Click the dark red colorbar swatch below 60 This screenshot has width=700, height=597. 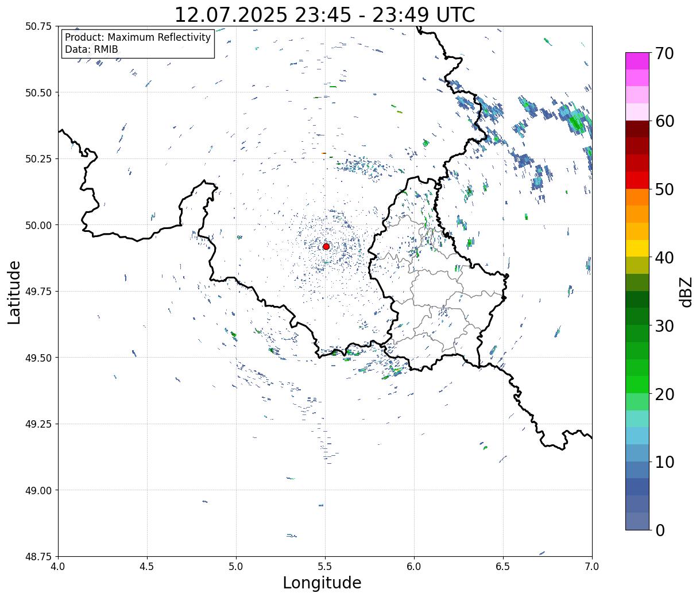click(x=637, y=129)
